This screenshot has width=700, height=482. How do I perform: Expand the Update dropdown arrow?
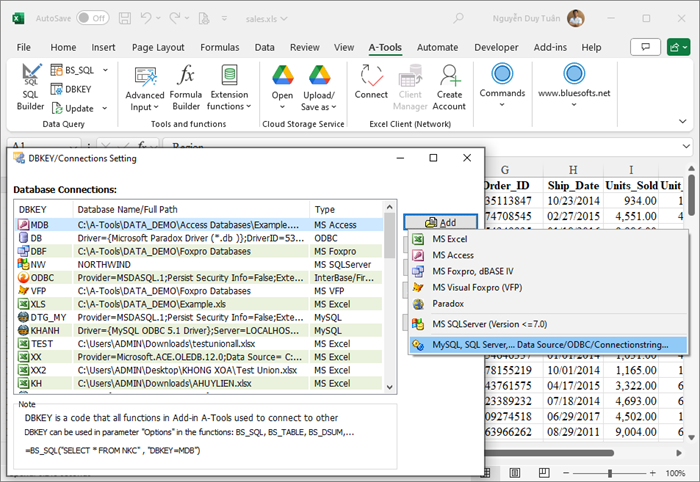tap(104, 108)
